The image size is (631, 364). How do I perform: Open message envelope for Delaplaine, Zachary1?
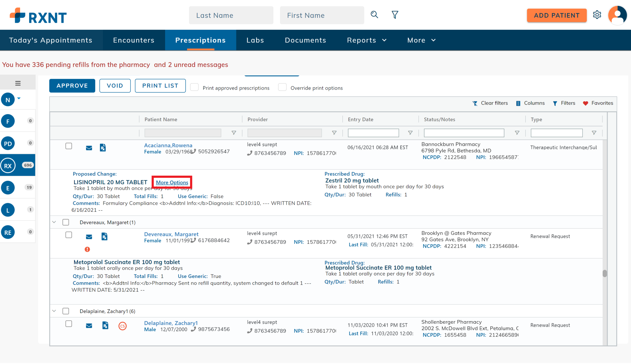point(89,326)
